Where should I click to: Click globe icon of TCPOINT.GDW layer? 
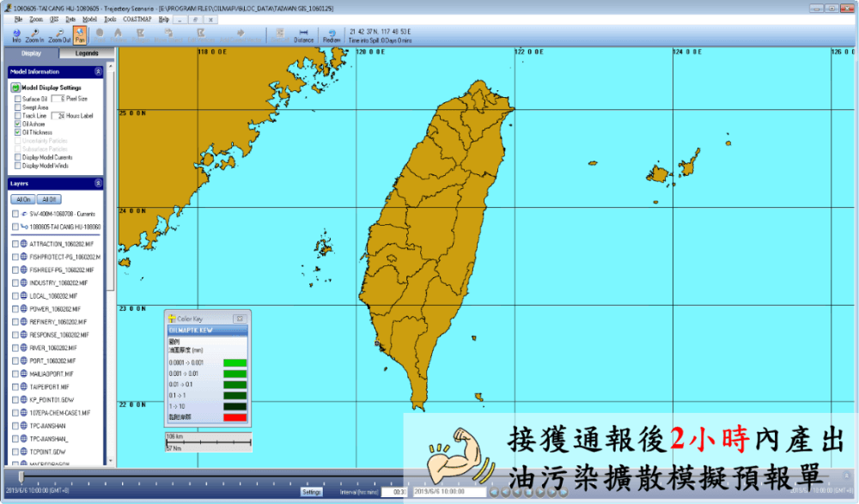(x=24, y=452)
